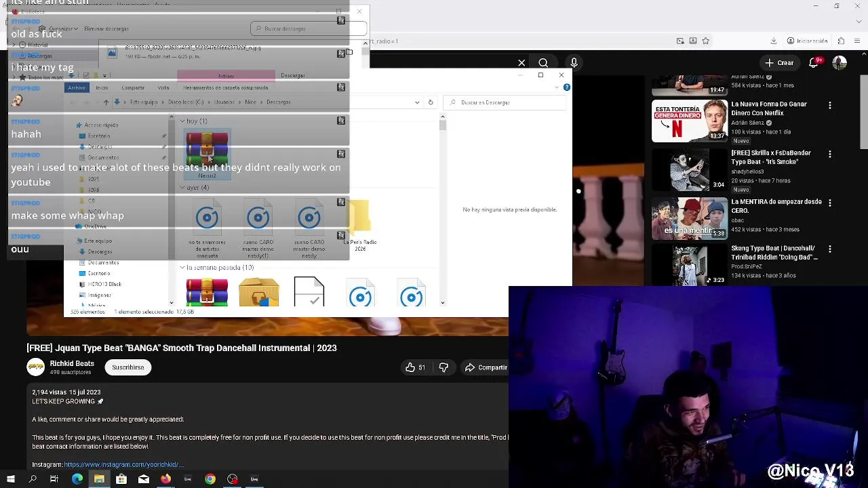Open the Instagram link in description
Viewport: 868px width, 488px height.
click(123, 465)
